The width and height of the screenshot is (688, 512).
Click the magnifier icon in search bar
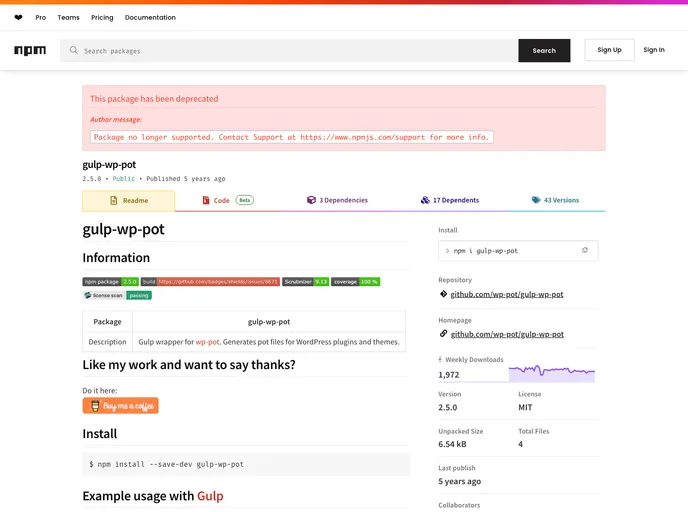74,50
